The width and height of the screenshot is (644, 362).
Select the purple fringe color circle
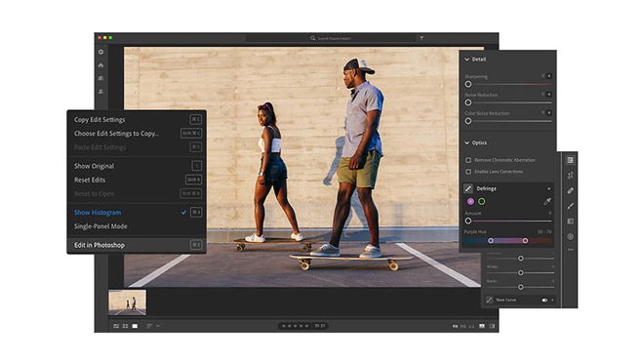click(470, 201)
